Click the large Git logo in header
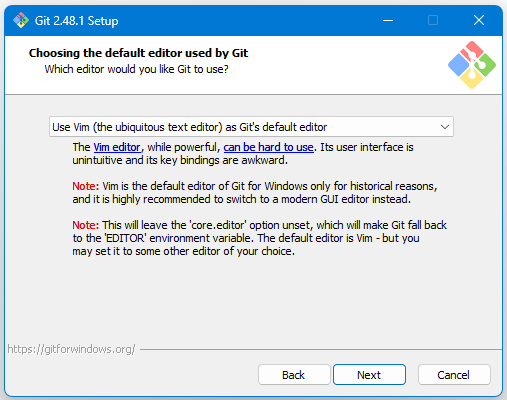Viewport: 507px width, 400px height. point(472,65)
